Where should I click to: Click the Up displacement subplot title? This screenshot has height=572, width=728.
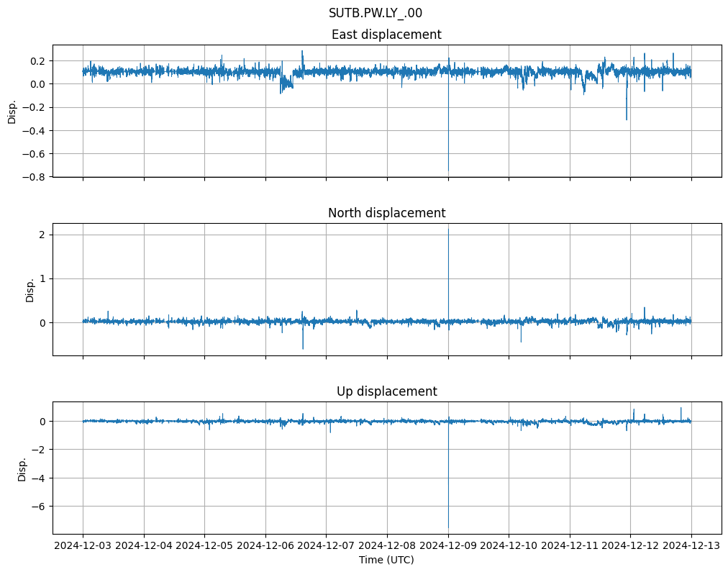pos(386,391)
